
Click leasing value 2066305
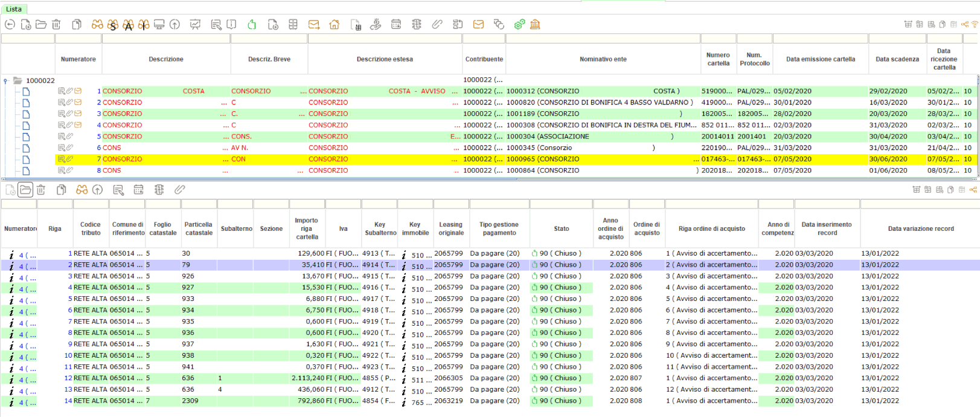coord(449,378)
